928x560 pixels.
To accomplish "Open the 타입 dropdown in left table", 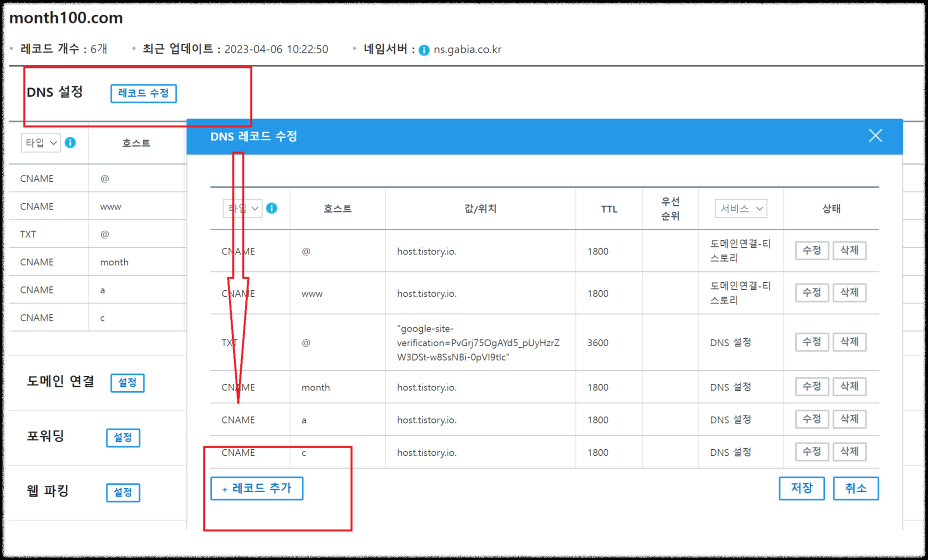I will [41, 143].
